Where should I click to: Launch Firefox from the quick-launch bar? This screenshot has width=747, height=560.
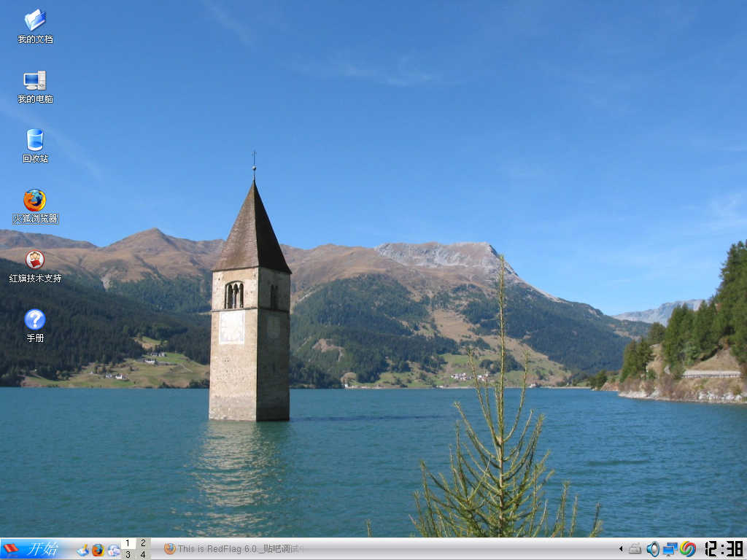click(x=98, y=550)
